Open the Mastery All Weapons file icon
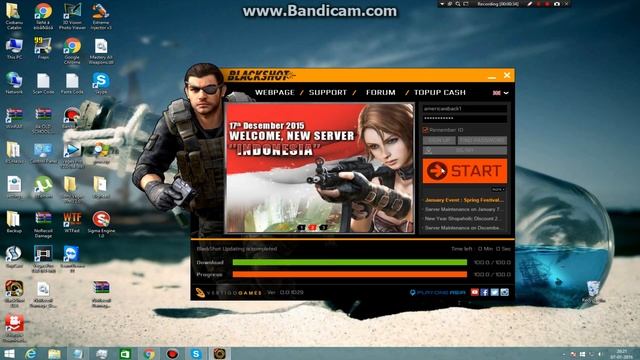 101,51
